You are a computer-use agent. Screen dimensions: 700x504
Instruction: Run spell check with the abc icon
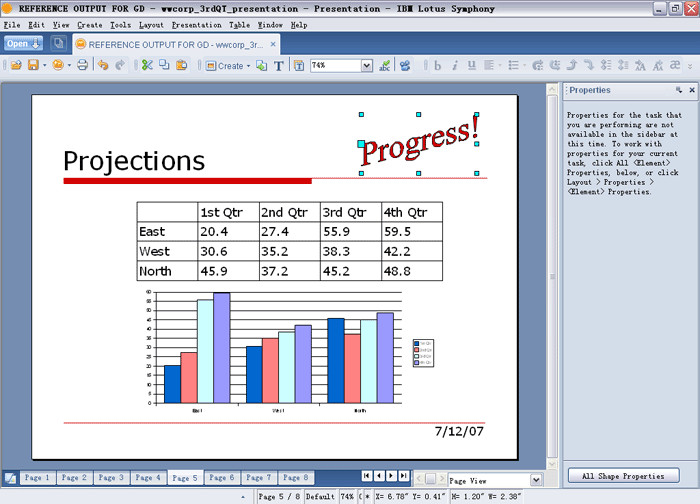(384, 66)
